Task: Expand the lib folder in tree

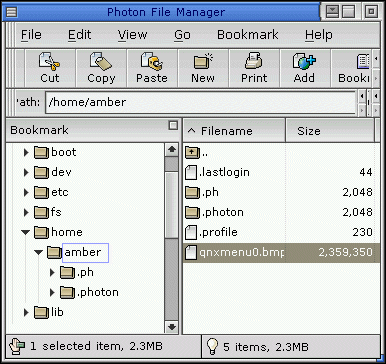Action: coord(26,313)
